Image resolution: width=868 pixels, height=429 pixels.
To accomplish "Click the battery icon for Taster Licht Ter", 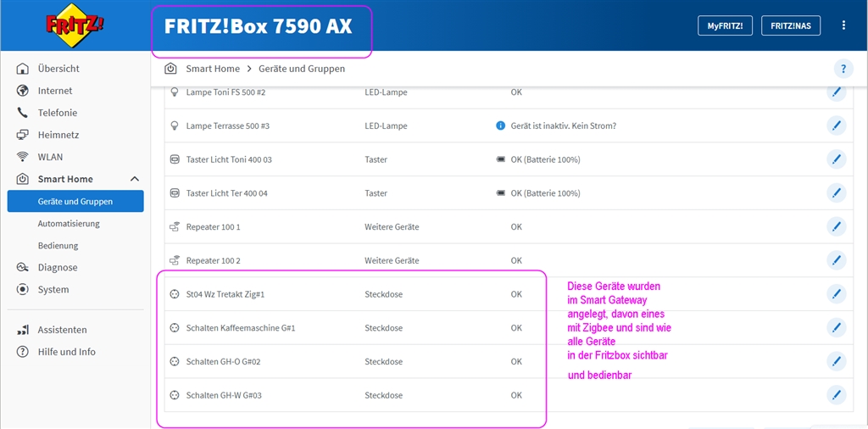I will point(500,193).
